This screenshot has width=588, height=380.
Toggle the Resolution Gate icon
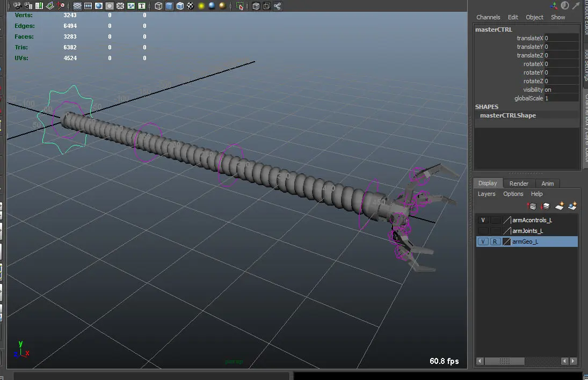(x=99, y=5)
